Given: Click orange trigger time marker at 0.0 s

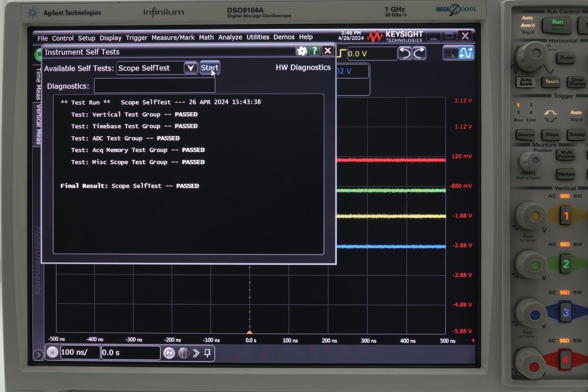Looking at the screenshot, I should [250, 332].
